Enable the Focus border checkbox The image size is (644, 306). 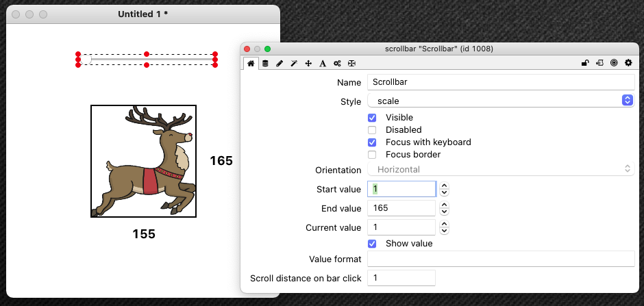point(372,155)
